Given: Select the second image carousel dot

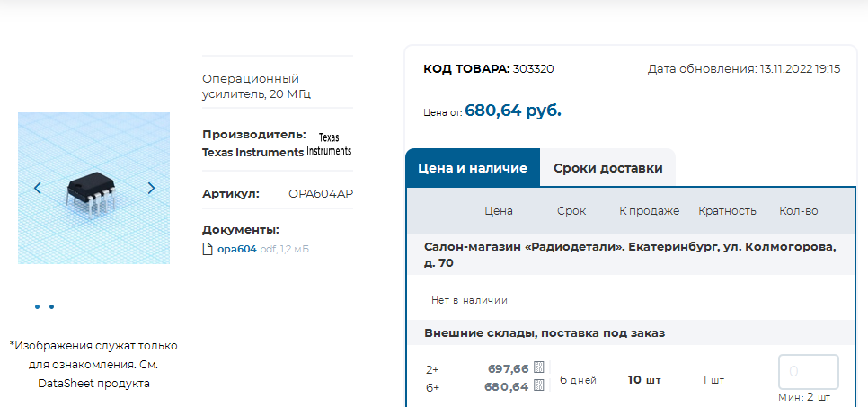Looking at the screenshot, I should [51, 306].
